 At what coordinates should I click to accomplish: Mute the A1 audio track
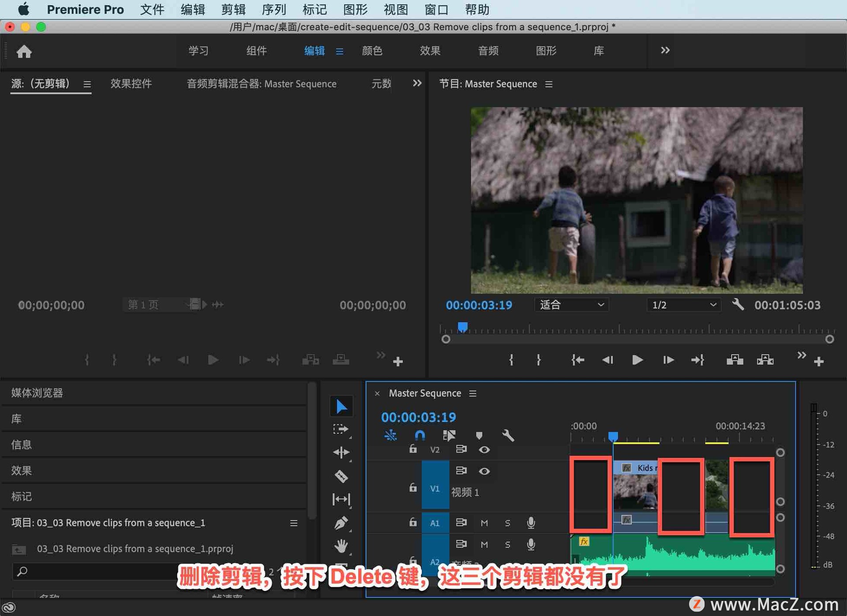point(484,523)
